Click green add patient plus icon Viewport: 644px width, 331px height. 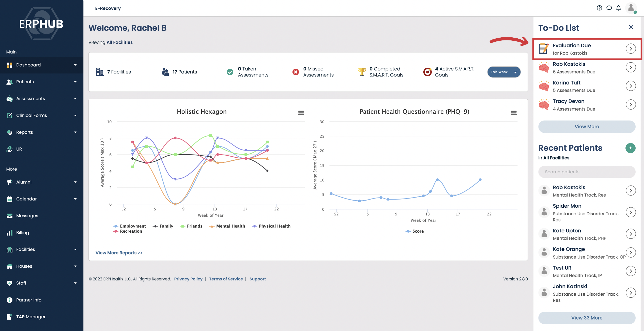(x=630, y=148)
